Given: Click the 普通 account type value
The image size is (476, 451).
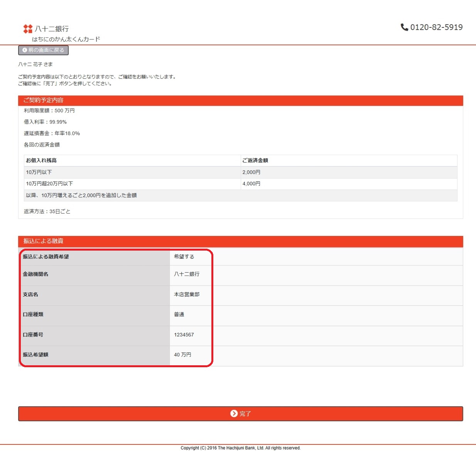Looking at the screenshot, I should 179,315.
